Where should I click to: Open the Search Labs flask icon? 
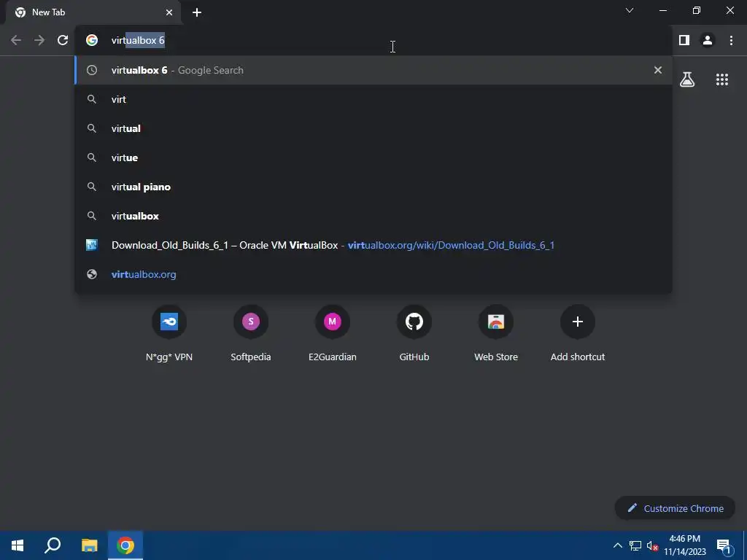(x=687, y=79)
